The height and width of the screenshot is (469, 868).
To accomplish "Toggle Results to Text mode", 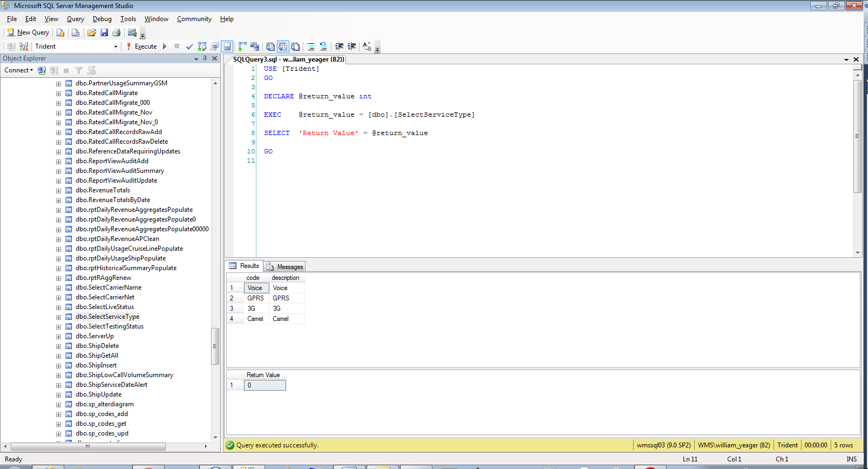I will coord(270,46).
